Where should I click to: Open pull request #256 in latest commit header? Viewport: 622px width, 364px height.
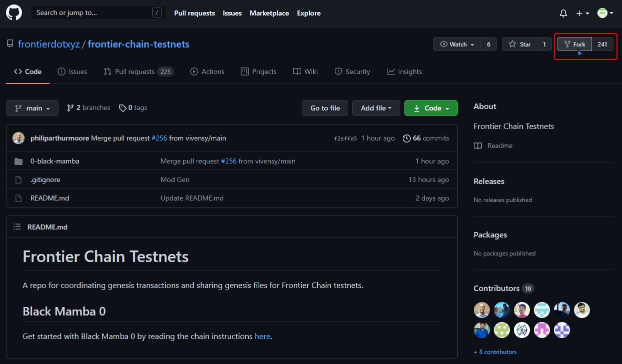[x=159, y=138]
